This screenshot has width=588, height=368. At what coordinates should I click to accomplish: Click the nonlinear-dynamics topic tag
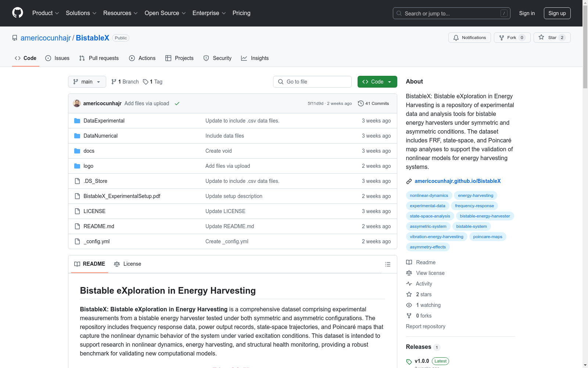coord(429,195)
